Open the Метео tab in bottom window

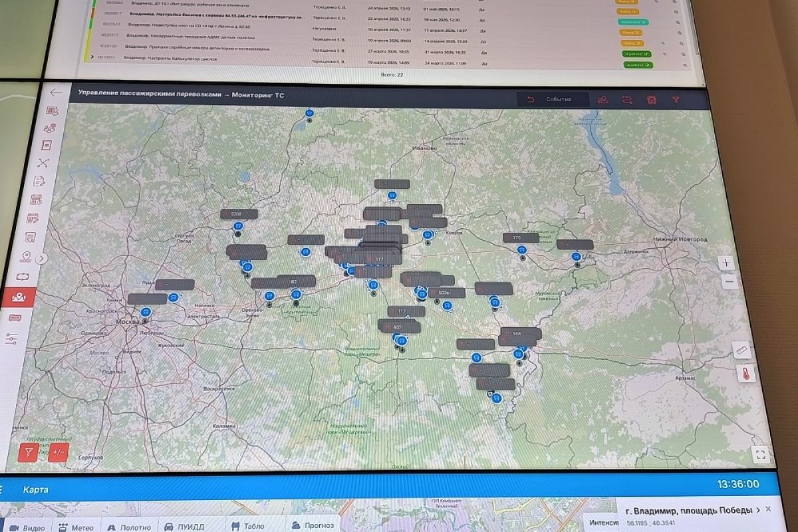tap(76, 527)
